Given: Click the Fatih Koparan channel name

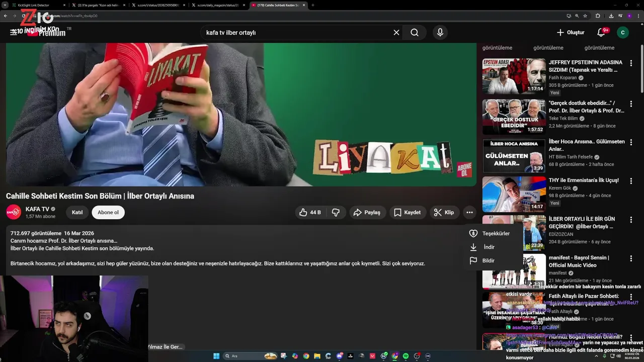Looking at the screenshot, I should 562,78.
